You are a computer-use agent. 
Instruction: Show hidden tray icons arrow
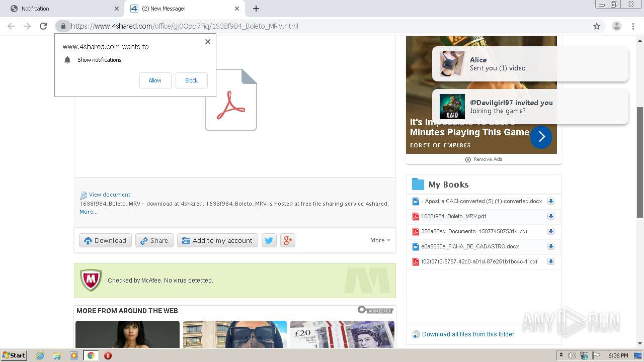tap(561, 355)
